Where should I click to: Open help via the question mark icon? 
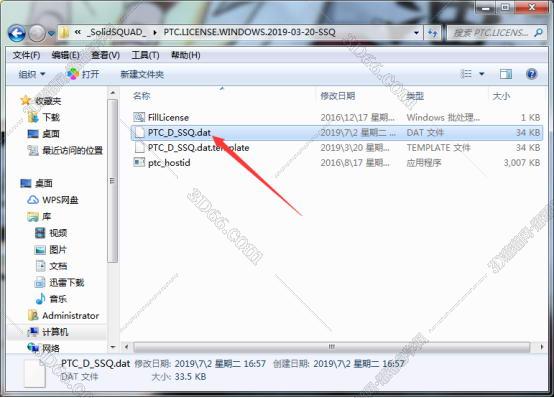coord(531,74)
